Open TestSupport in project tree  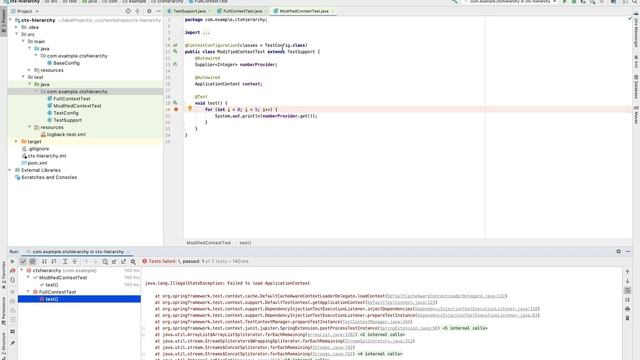point(67,120)
